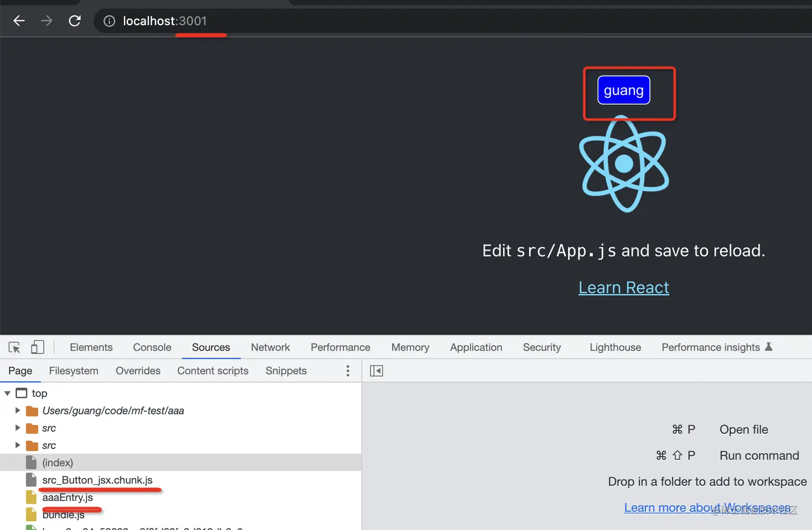Open the aaaEntry.js file
Image resolution: width=812 pixels, height=530 pixels.
(180, 497)
